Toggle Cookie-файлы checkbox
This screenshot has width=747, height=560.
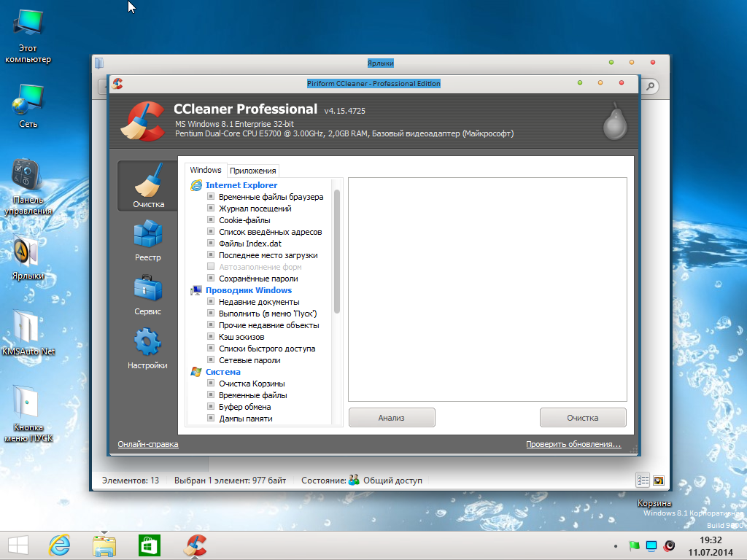(x=211, y=219)
